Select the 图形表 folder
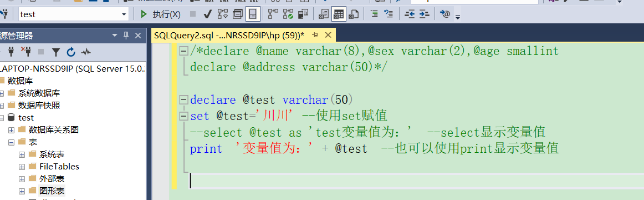The height and width of the screenshot is (200, 644). [x=52, y=191]
